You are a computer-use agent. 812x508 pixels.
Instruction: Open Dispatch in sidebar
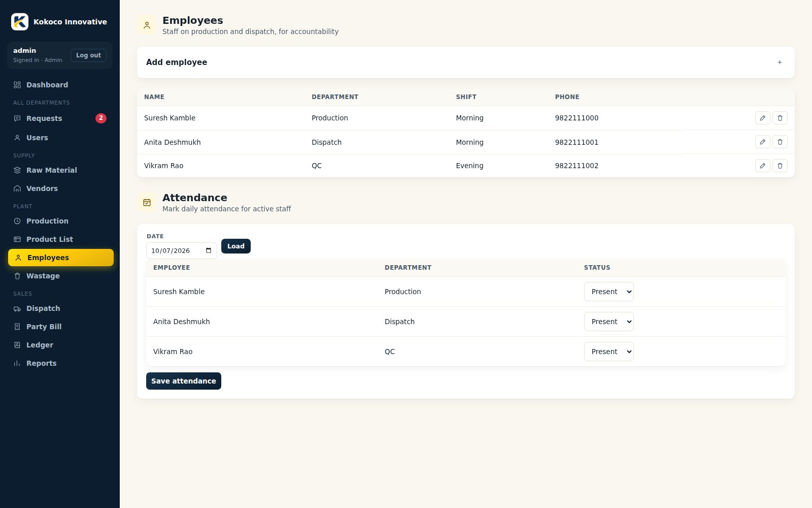(60, 308)
